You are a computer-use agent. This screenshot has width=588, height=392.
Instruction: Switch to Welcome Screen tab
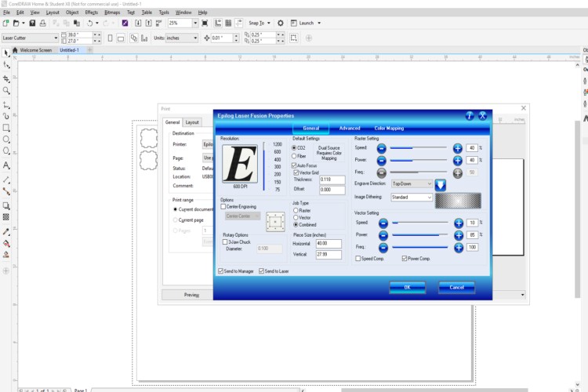(35, 50)
